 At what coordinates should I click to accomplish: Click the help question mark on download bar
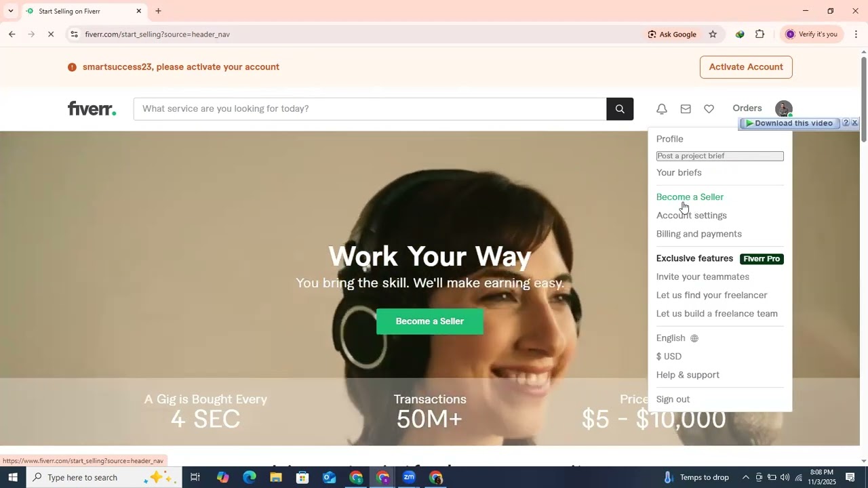(846, 123)
